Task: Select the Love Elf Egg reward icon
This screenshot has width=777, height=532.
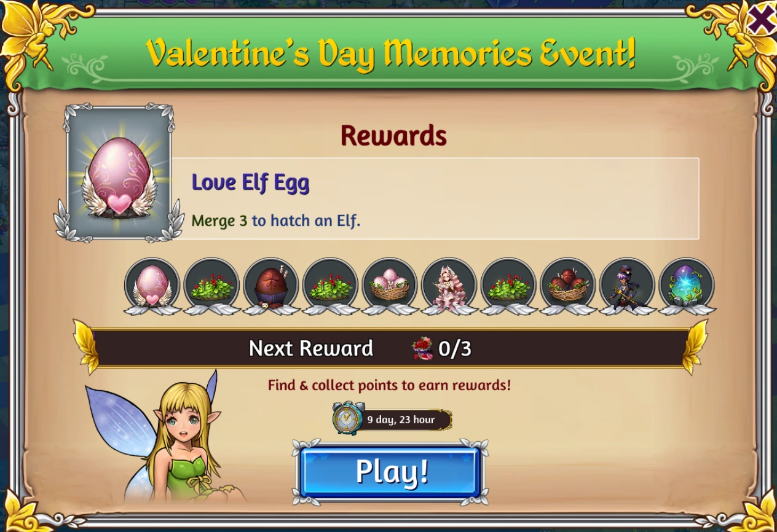Action: click(152, 286)
